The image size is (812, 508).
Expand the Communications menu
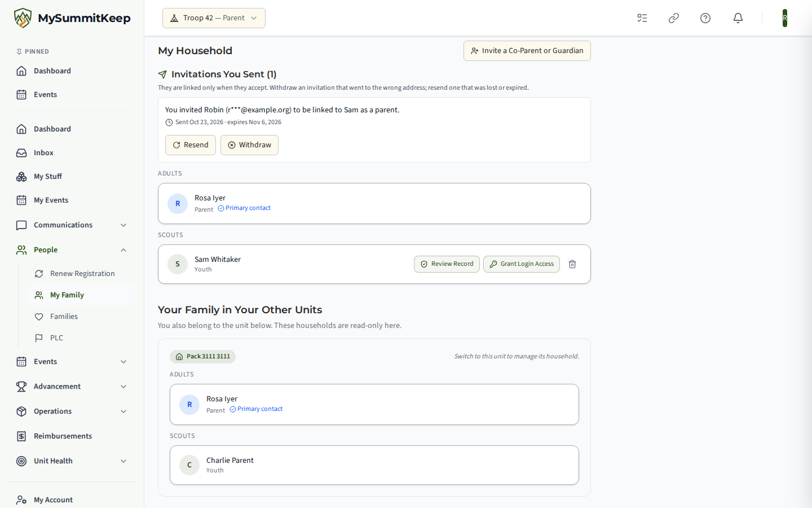[72, 225]
